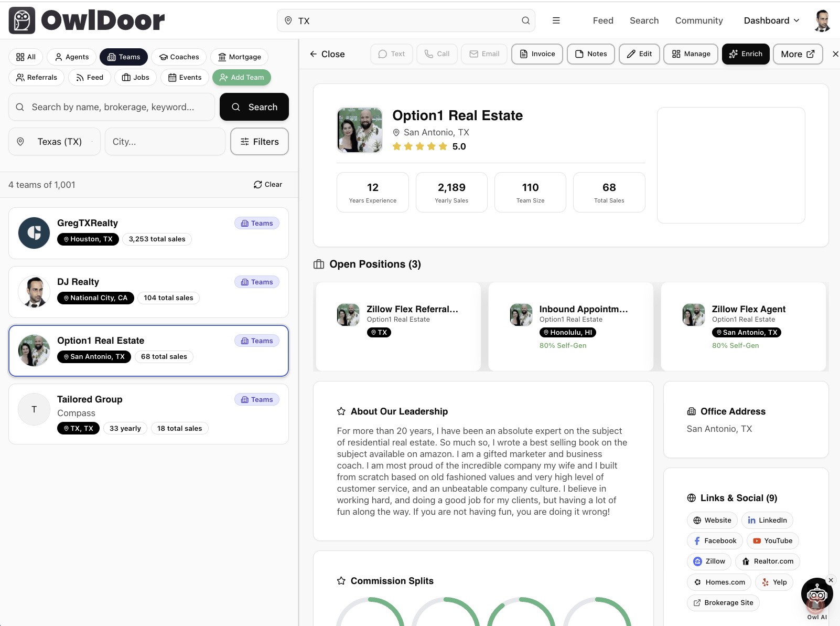This screenshot has width=840, height=626.
Task: Click the magnifier icon in TX location bar
Action: [525, 20]
